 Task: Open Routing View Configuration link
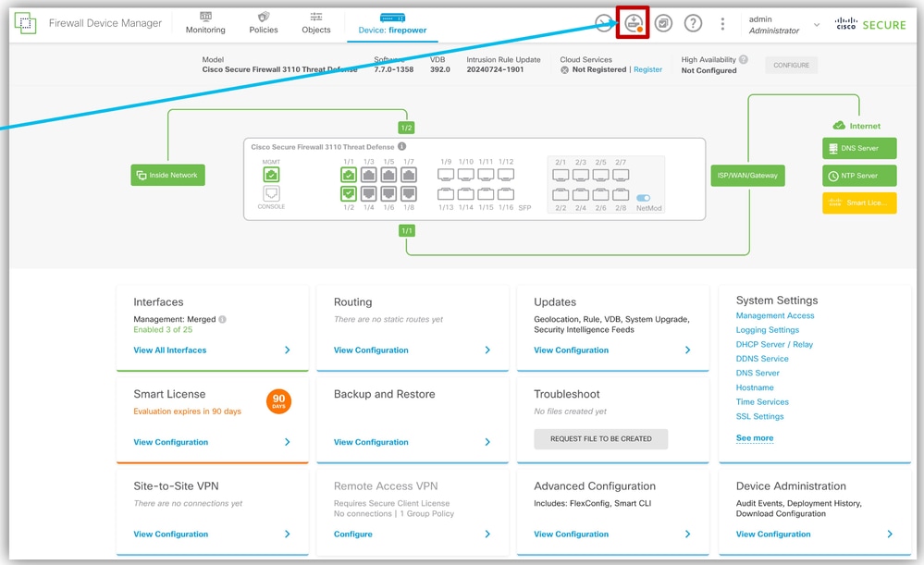pos(371,350)
